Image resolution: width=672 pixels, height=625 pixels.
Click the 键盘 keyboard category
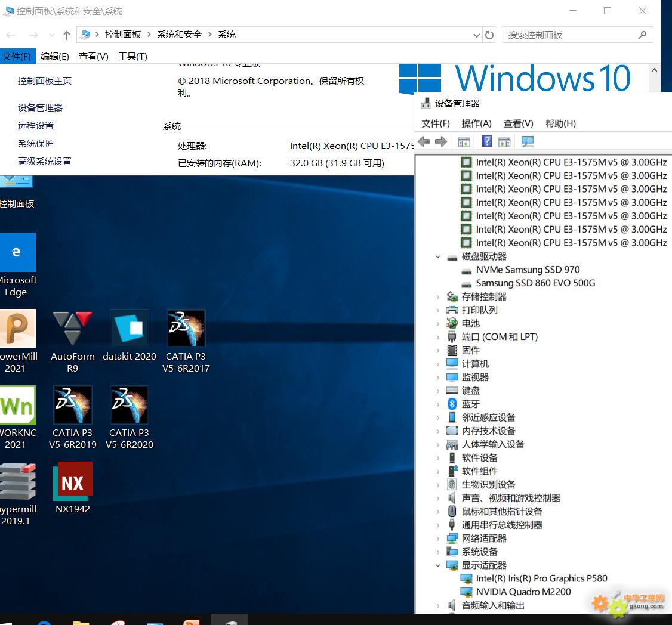click(470, 391)
